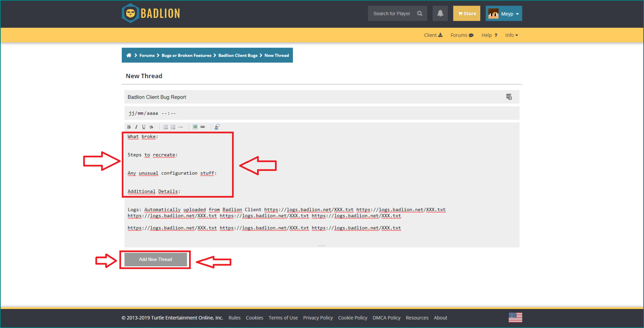Click the US flag language icon
Image resolution: width=644 pixels, height=328 pixels.
pyautogui.click(x=515, y=317)
